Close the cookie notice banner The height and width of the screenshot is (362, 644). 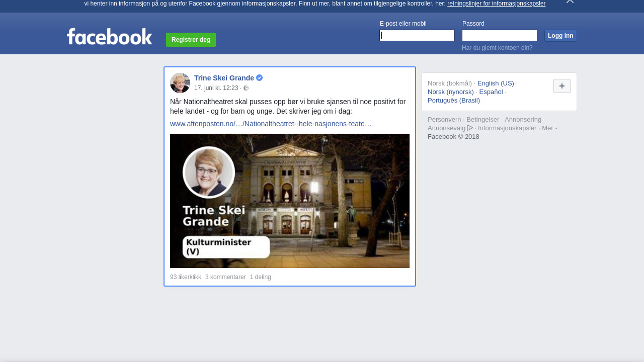[x=570, y=2]
